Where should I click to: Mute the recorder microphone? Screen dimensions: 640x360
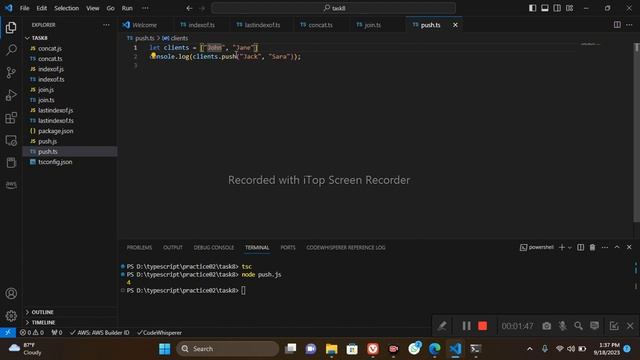click(562, 326)
